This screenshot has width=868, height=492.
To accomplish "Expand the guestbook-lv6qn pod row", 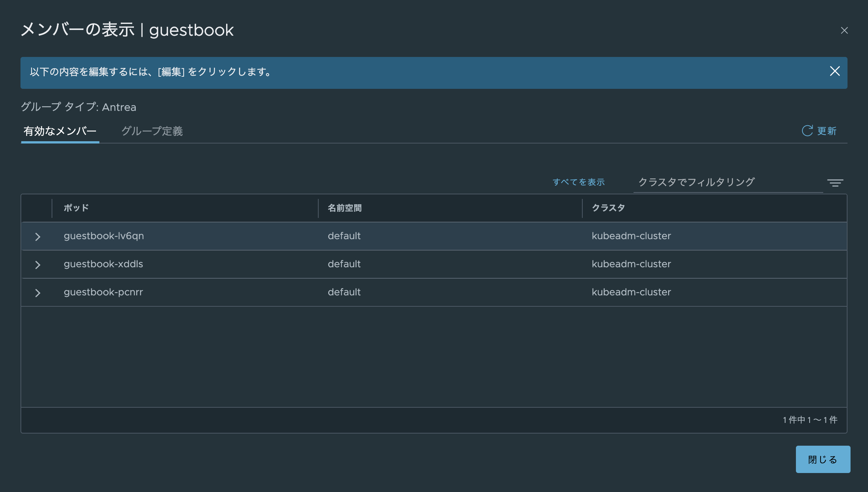I will 38,237.
